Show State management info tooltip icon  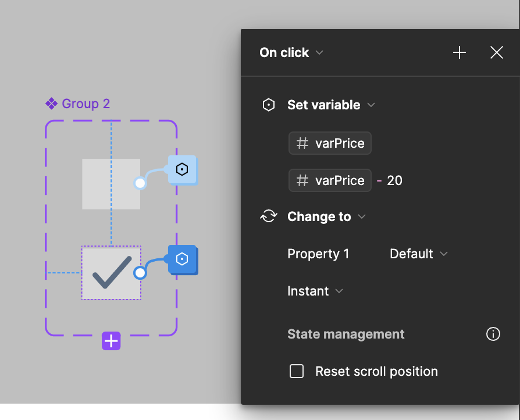[x=493, y=334]
